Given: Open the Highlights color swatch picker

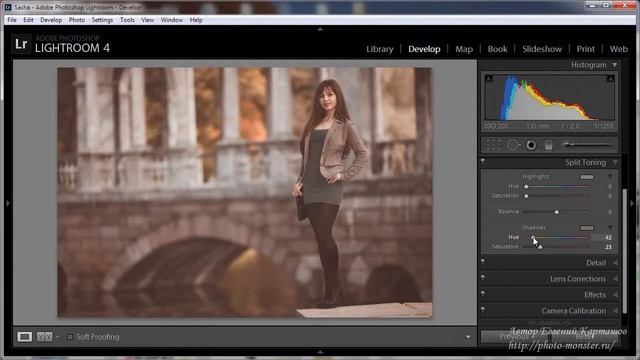Looking at the screenshot, I should [587, 177].
